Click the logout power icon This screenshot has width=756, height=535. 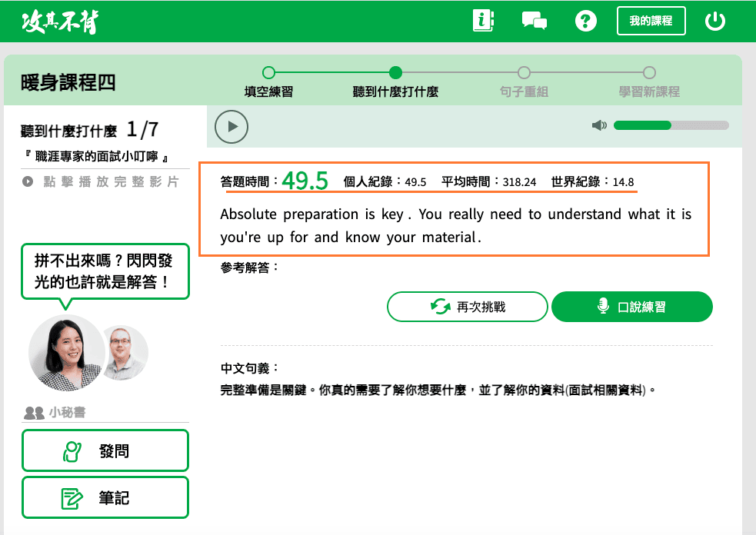714,21
